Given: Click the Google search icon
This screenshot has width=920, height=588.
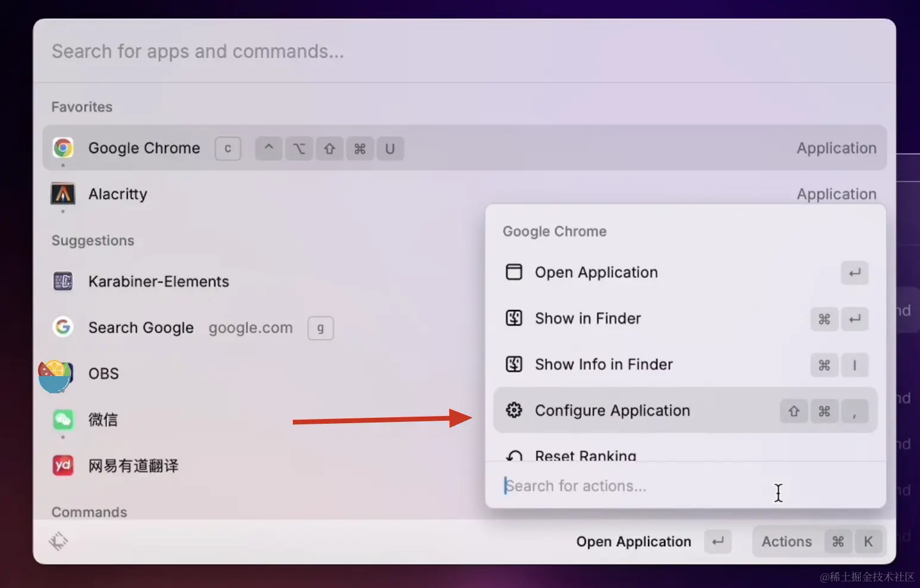Looking at the screenshot, I should (63, 327).
